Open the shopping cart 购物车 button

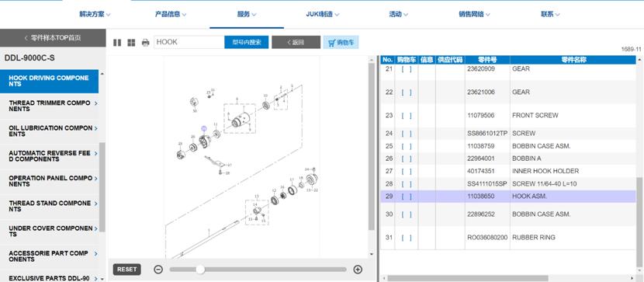click(x=341, y=42)
